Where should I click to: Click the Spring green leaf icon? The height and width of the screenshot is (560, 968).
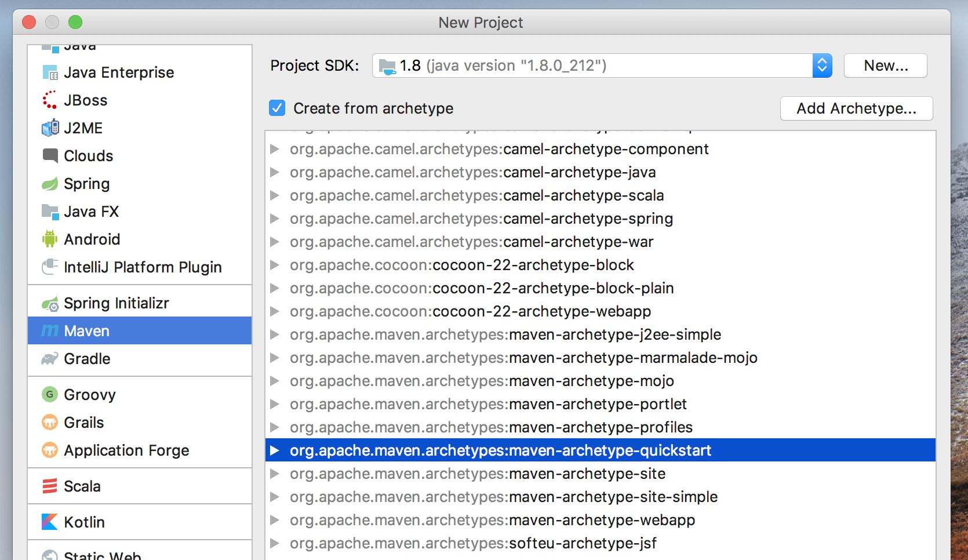coord(50,184)
